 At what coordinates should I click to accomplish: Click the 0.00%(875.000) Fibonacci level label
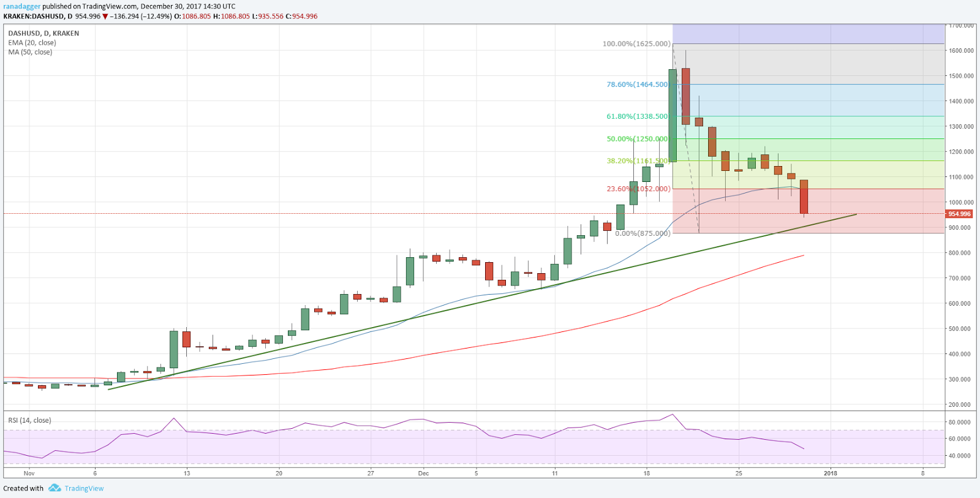point(643,233)
